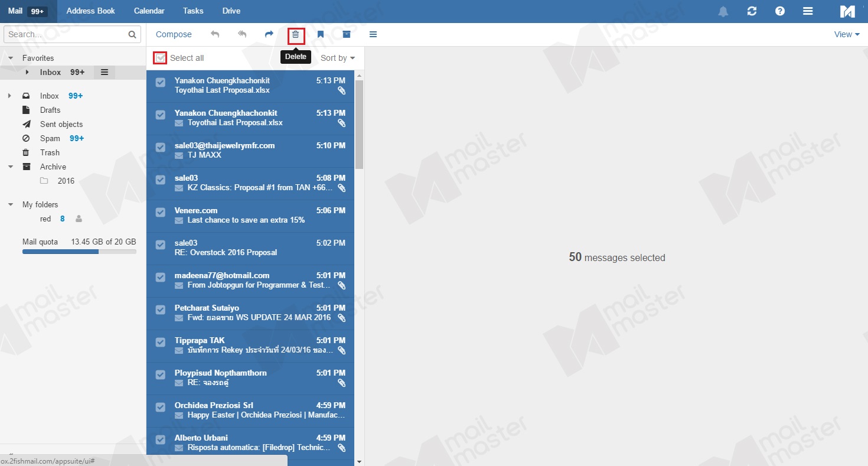Click envelope icon on Orchidea Preziosi message
868x466 pixels.
point(179,415)
